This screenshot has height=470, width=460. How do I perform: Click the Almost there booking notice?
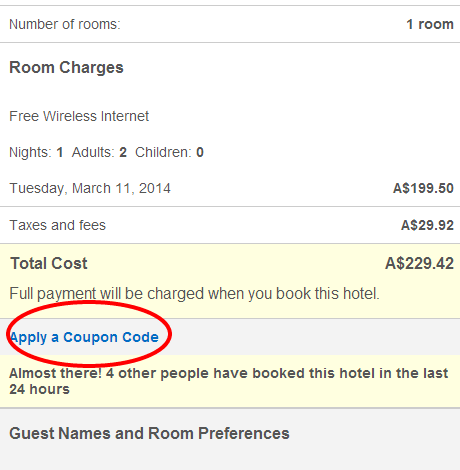coord(229,381)
